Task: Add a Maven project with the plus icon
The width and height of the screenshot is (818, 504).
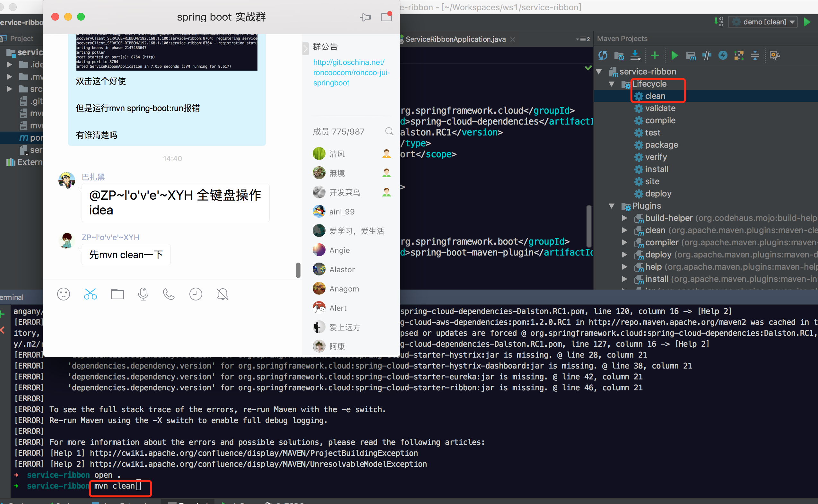Action: 655,55
